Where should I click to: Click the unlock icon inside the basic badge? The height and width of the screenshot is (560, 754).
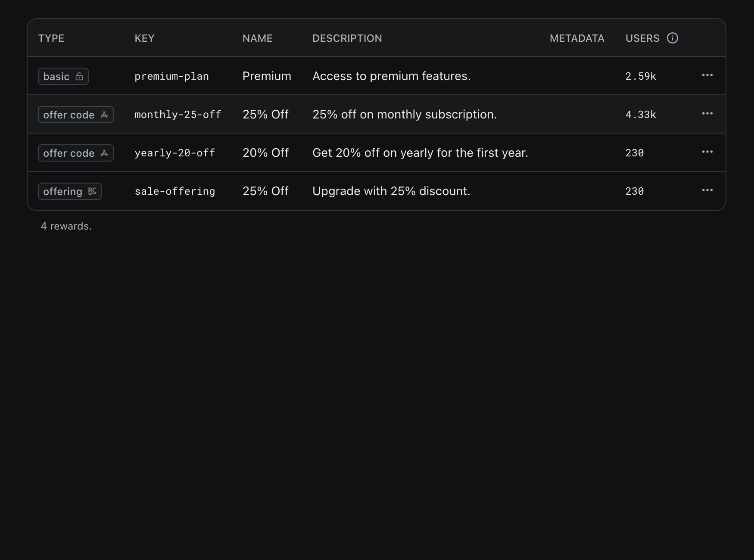coord(80,76)
